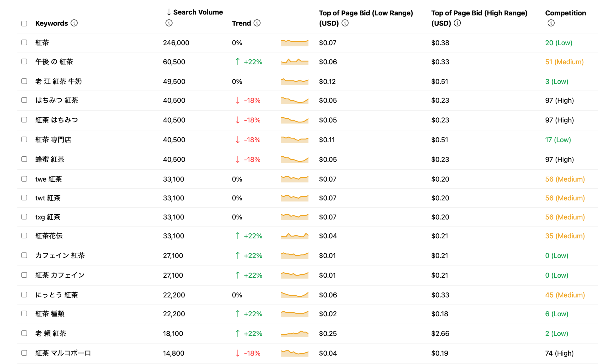This screenshot has width=616, height=364.
Task: Click the Competition column header
Action: coord(565,13)
